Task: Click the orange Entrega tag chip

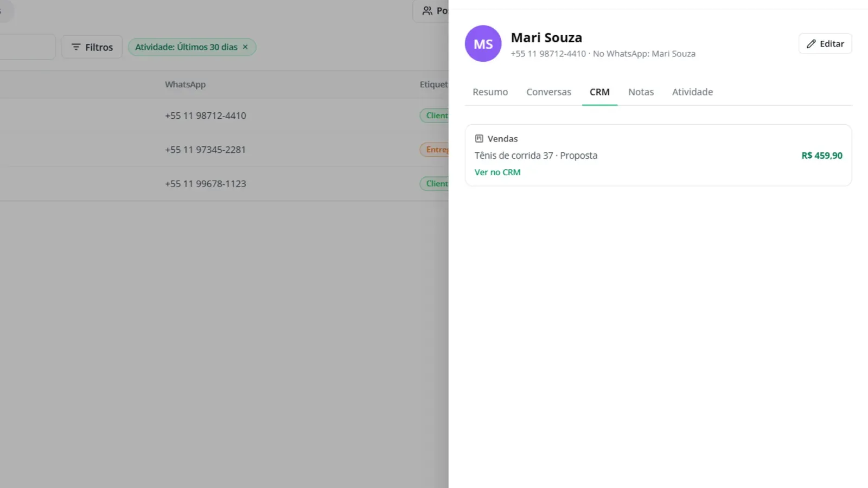Action: pos(435,150)
